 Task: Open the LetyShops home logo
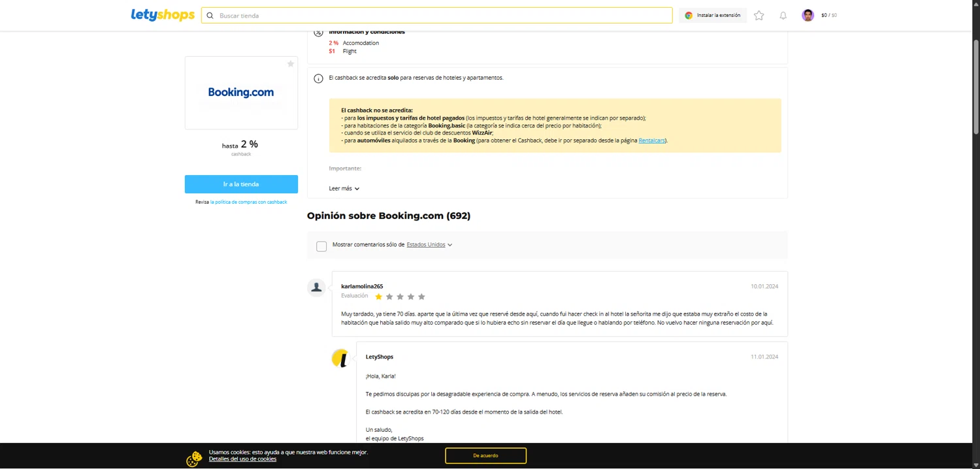coord(163,15)
